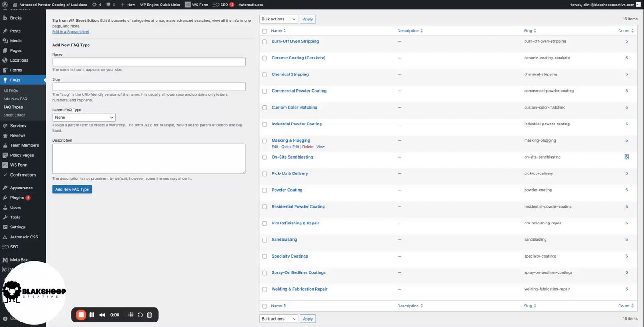Open Edit in a Spreadsheet link
Image resolution: width=644 pixels, height=327 pixels.
point(71,32)
